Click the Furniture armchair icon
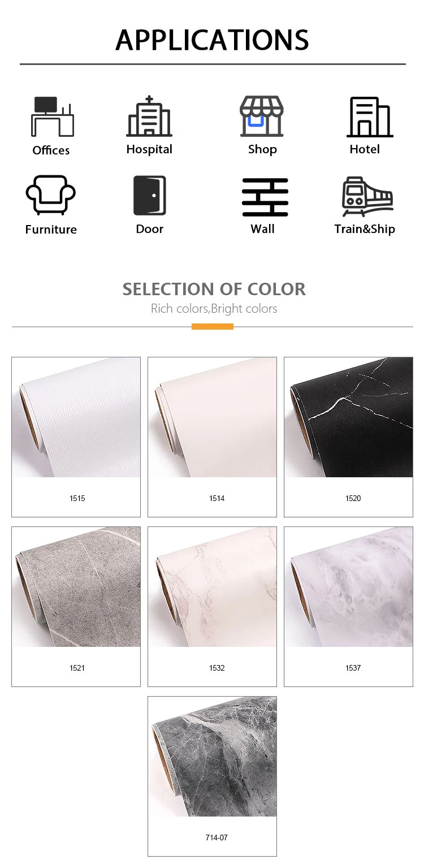The image size is (424, 868). (51, 196)
